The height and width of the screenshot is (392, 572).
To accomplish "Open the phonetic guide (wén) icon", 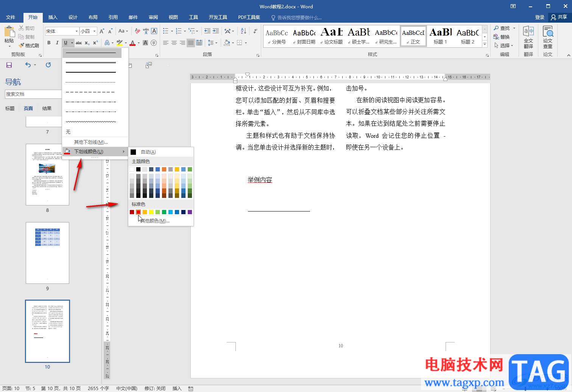I will pyautogui.click(x=146, y=31).
